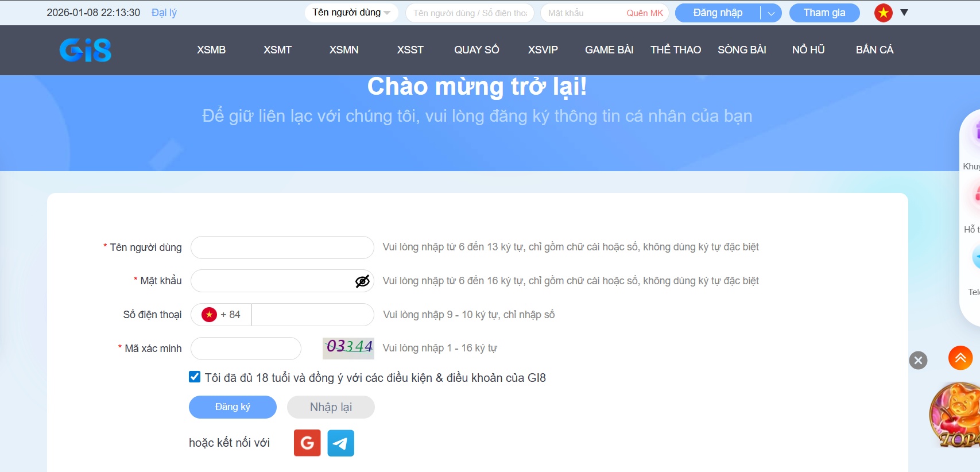Connect with Telegram icon

coord(341,443)
